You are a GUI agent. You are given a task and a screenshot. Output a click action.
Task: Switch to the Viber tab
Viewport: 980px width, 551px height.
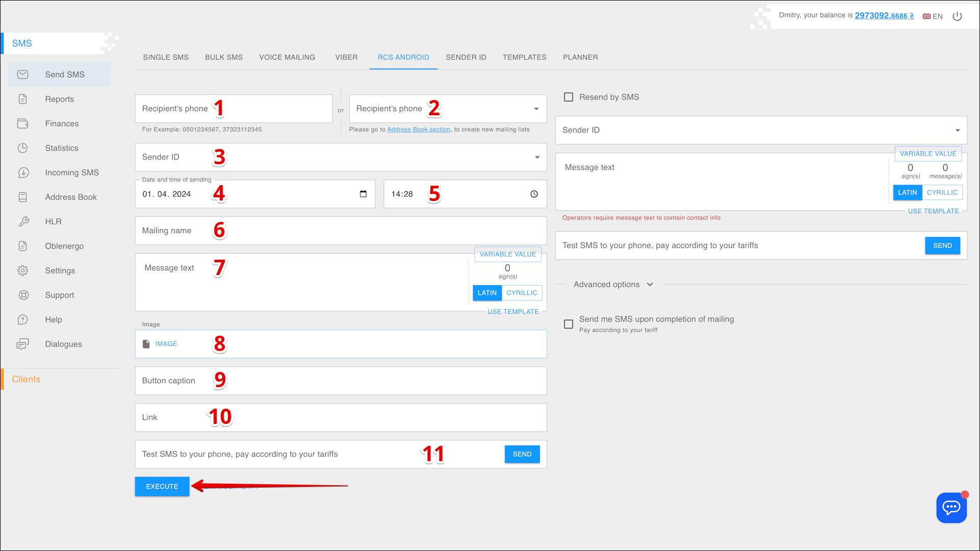(346, 57)
